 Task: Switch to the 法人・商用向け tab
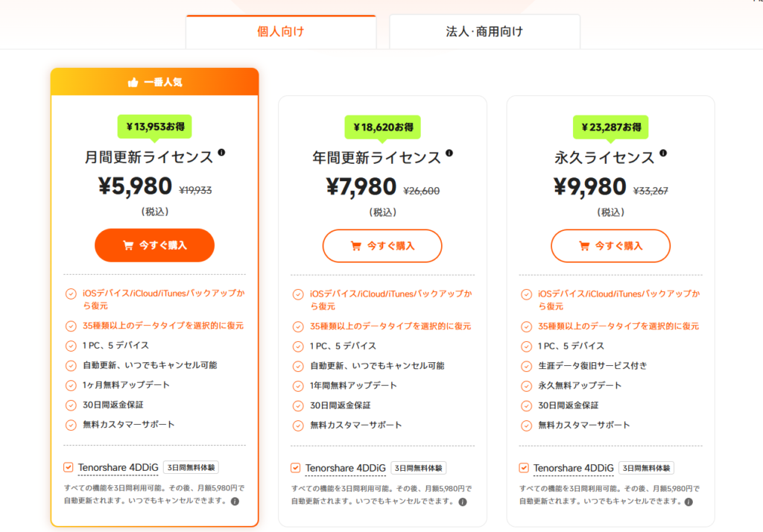tap(484, 32)
